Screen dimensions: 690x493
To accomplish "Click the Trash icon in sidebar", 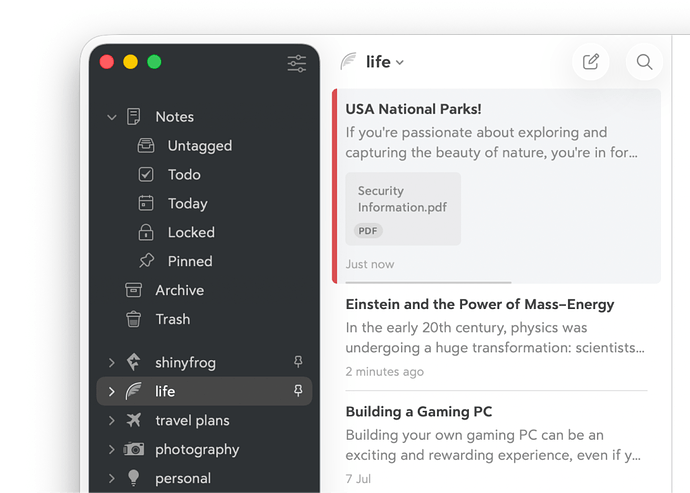I will coord(133,320).
